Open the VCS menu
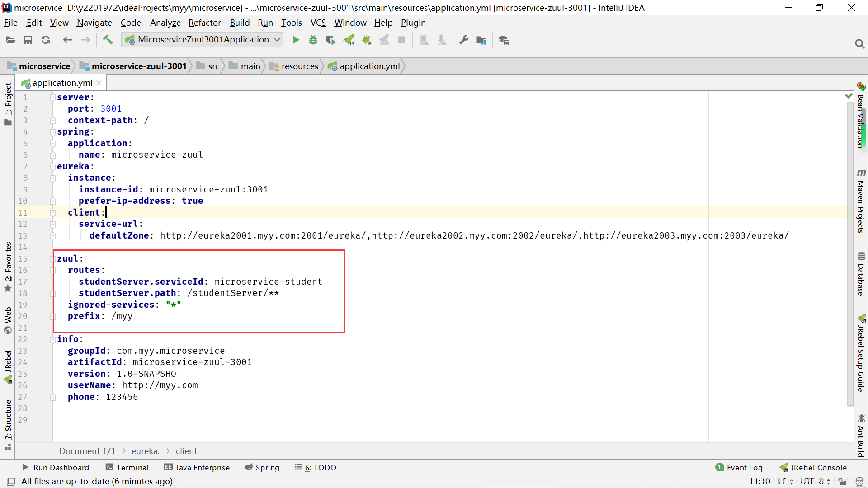Image resolution: width=868 pixels, height=488 pixels. pyautogui.click(x=318, y=23)
